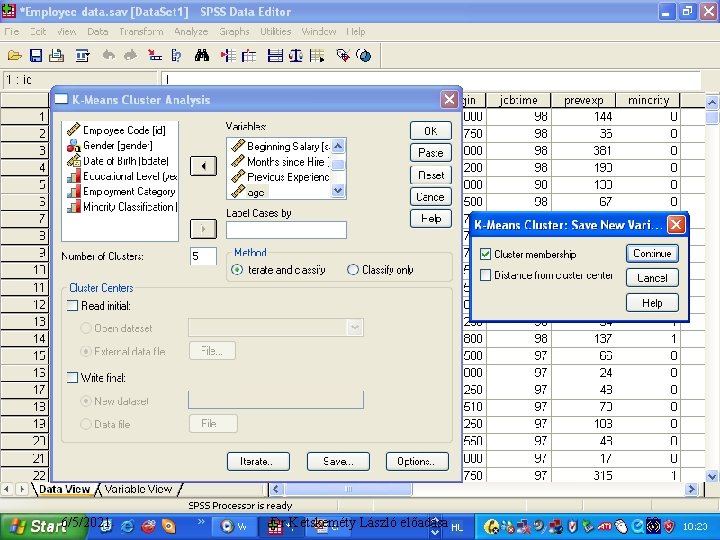
Task: Open the Options... button in K-Means dialog
Action: click(417, 461)
